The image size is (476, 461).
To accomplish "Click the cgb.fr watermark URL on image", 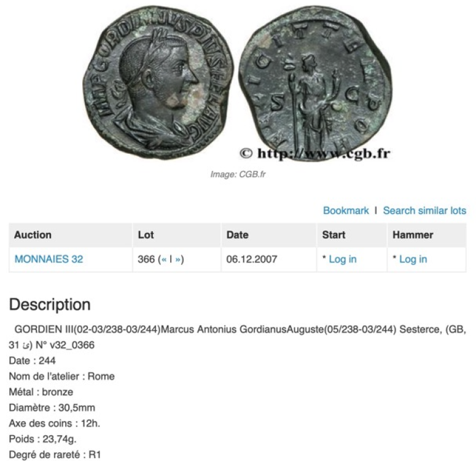I will 315,154.
